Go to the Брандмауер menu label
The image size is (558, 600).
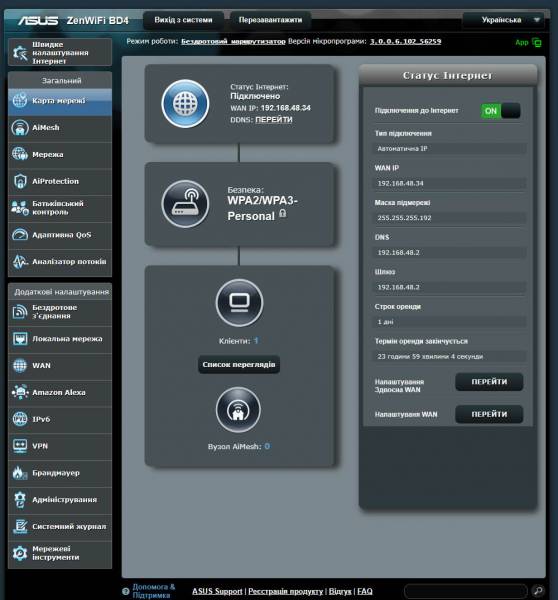tap(56, 473)
